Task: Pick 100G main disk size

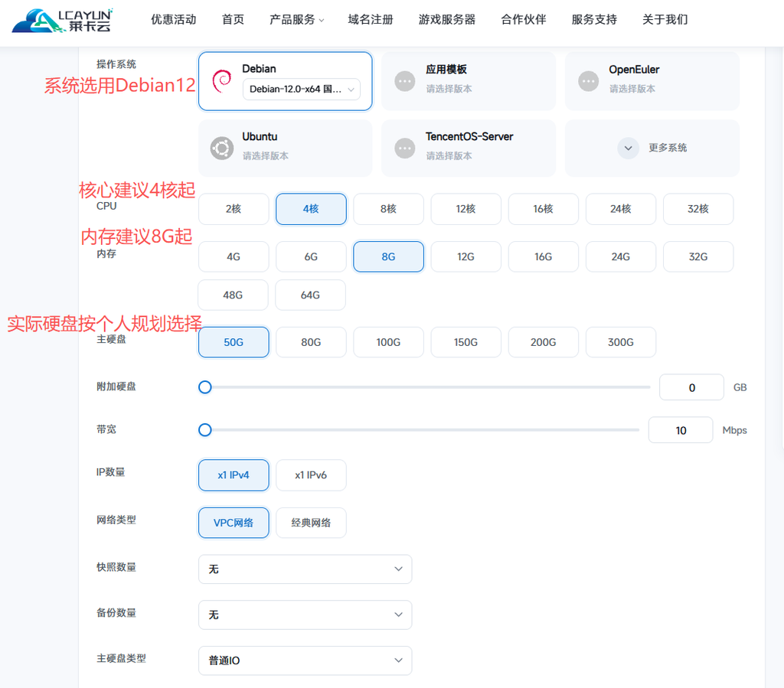Action: (x=388, y=342)
